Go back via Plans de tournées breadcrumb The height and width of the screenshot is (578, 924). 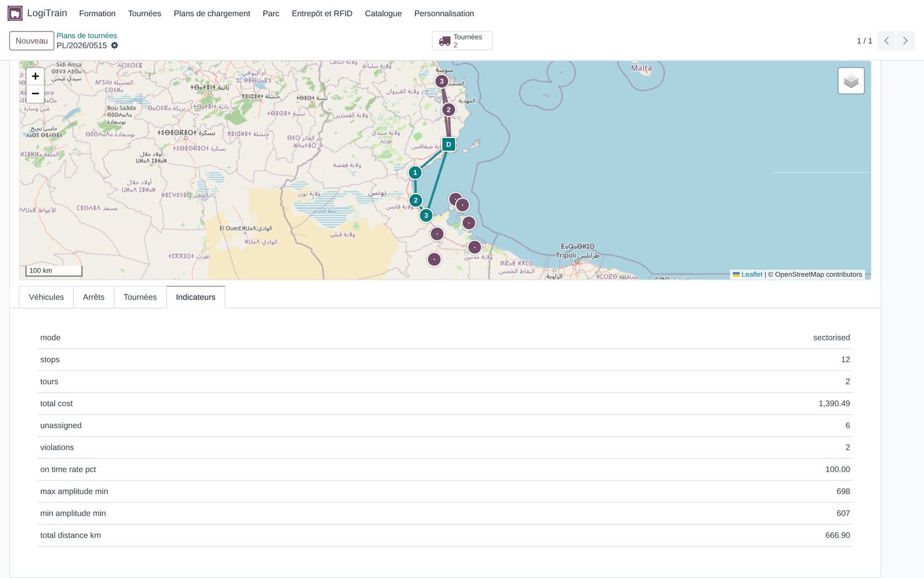87,36
